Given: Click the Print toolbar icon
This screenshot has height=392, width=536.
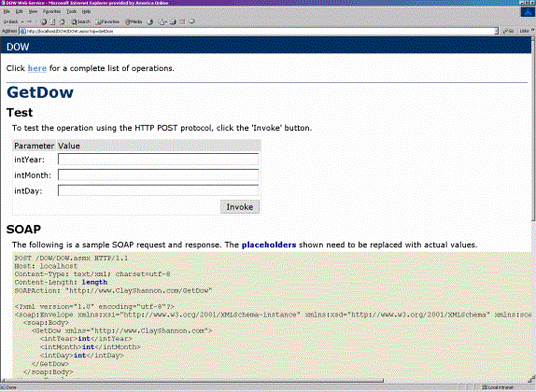Looking at the screenshot, I should pos(173,21).
